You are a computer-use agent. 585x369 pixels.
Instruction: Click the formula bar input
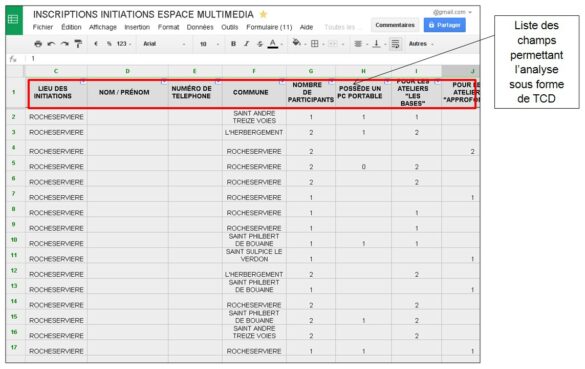point(254,59)
